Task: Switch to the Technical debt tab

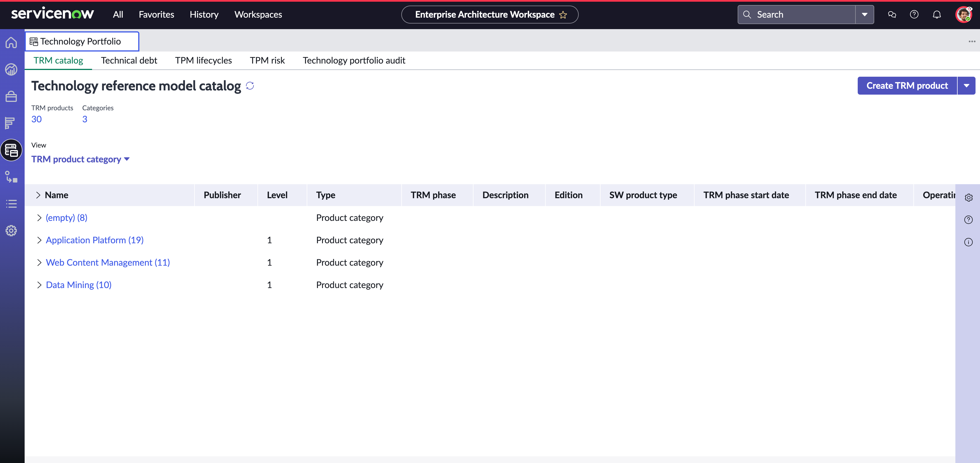Action: pos(129,60)
